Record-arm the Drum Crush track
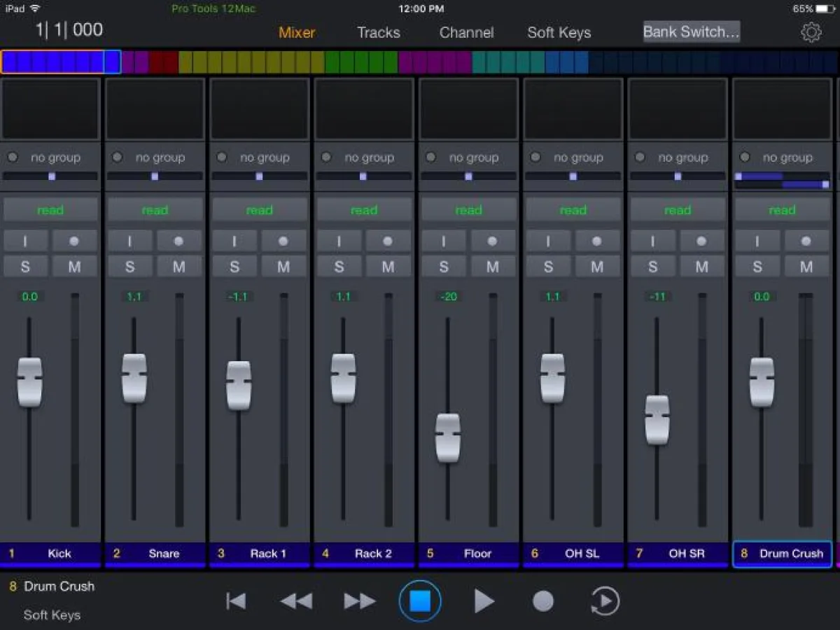 806,241
